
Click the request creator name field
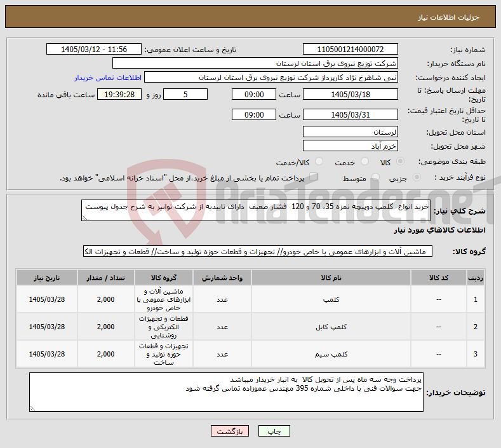point(271,78)
